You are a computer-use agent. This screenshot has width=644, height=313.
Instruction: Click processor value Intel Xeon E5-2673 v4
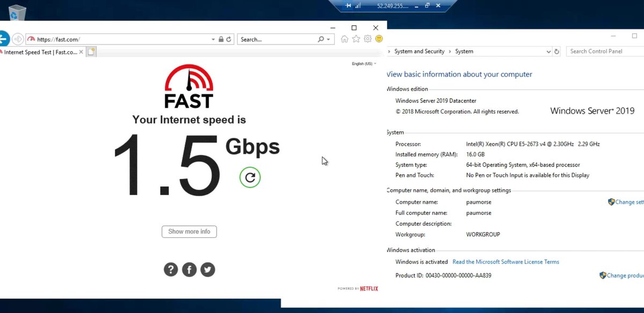(533, 144)
